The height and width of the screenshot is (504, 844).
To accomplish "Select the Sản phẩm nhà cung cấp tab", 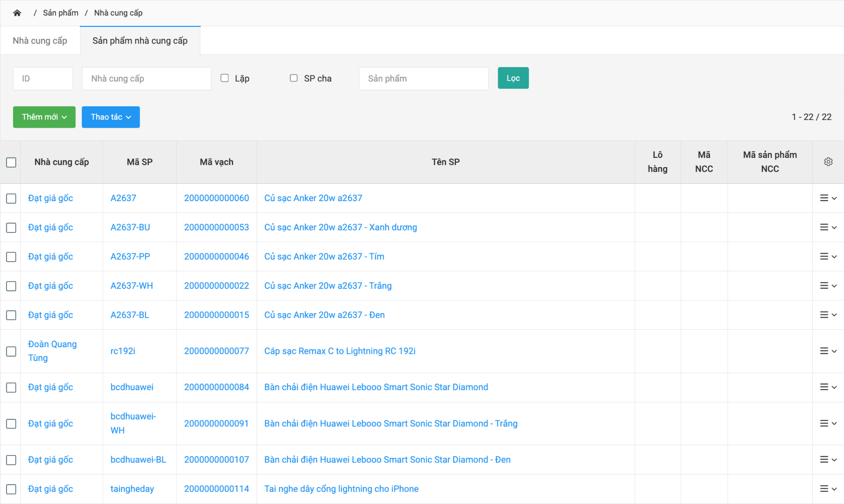I will [x=140, y=41].
